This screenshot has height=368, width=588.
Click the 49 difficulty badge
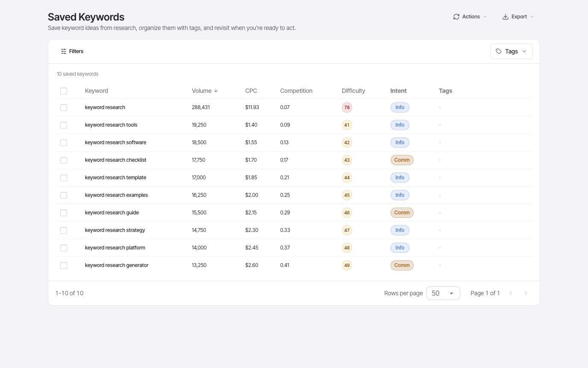click(347, 265)
